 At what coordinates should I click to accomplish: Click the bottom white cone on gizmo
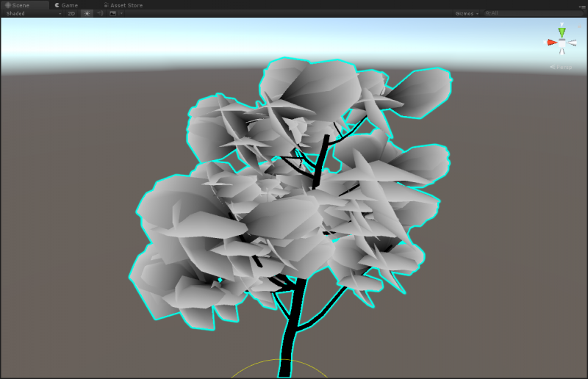[x=562, y=51]
